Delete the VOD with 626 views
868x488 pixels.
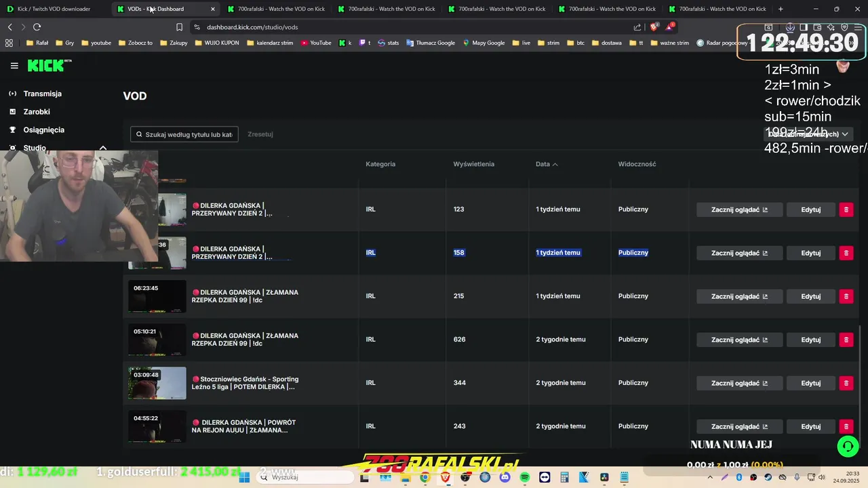point(846,340)
